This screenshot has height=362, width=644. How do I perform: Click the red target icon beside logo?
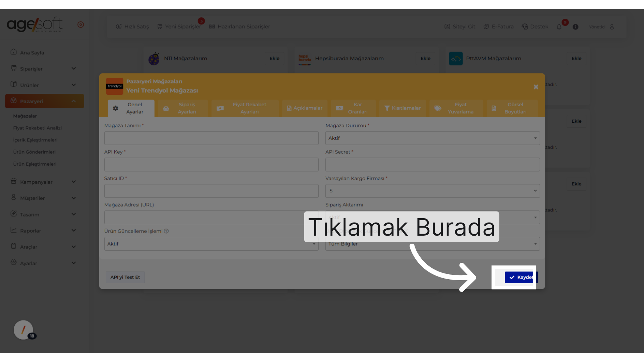tap(80, 24)
